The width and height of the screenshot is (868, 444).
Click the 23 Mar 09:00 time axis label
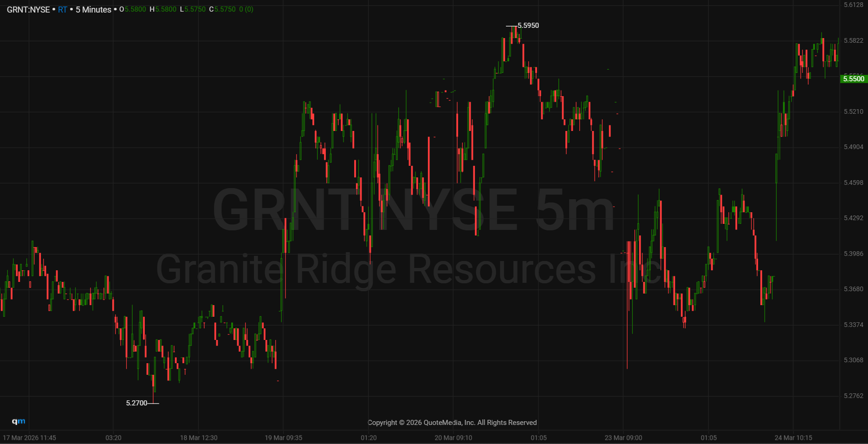(623, 438)
